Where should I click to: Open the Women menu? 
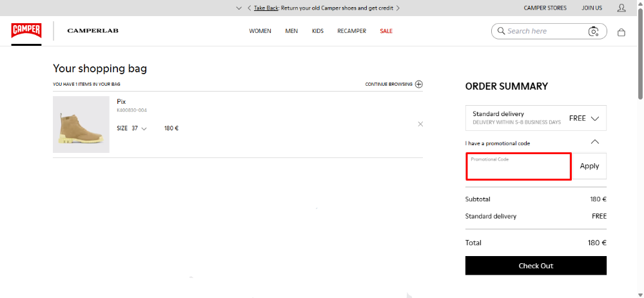pos(260,31)
